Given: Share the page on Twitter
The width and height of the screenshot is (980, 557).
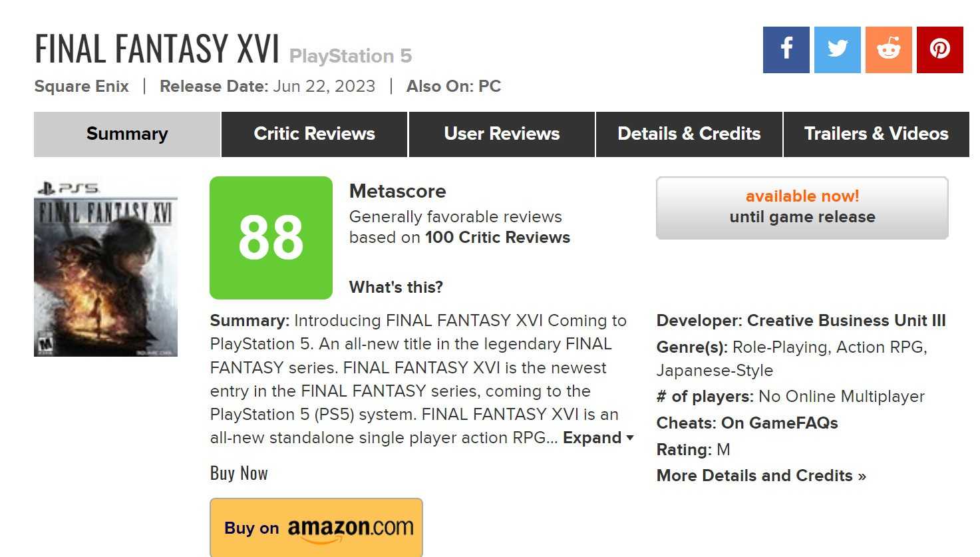Looking at the screenshot, I should (x=837, y=50).
